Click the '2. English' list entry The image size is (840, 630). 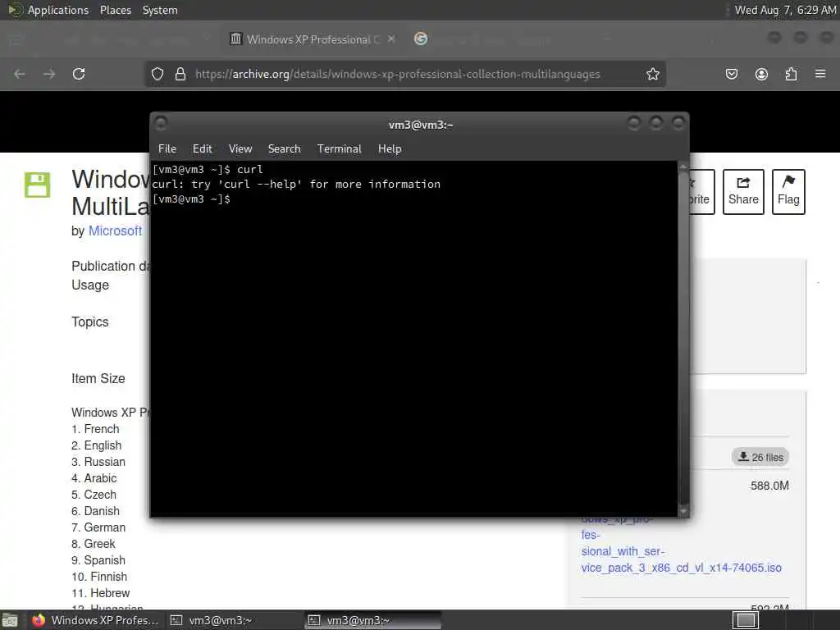[97, 445]
